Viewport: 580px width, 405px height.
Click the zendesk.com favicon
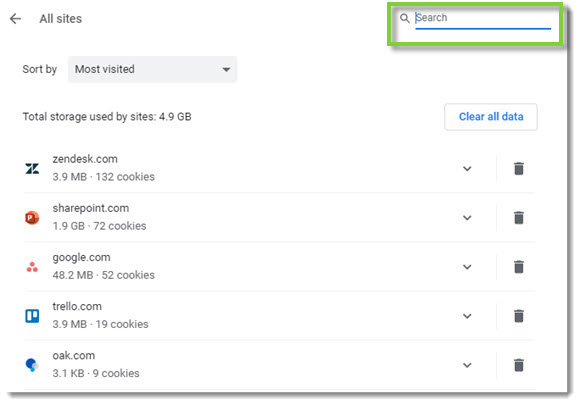click(32, 169)
